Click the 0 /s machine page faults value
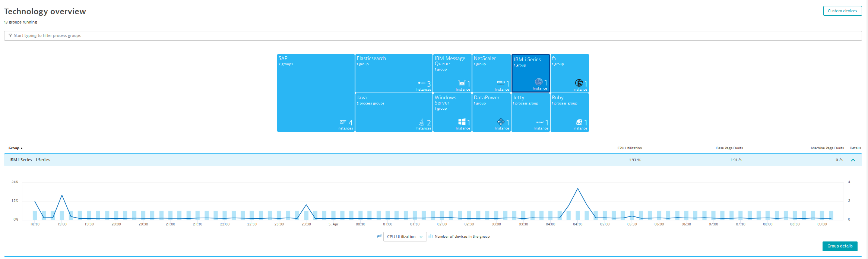Image resolution: width=868 pixels, height=259 pixels. click(x=839, y=160)
